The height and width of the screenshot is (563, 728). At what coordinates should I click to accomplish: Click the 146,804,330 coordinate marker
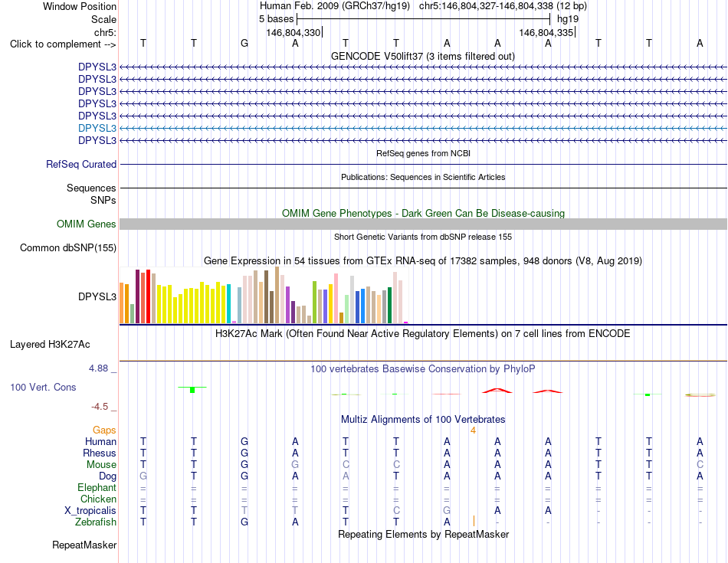pyautogui.click(x=293, y=32)
